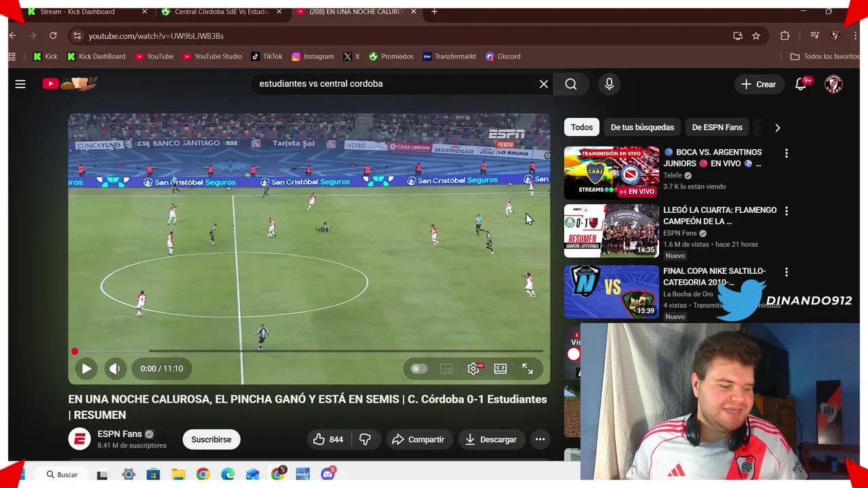868x488 pixels.
Task: Open player settings gear
Action: 473,369
